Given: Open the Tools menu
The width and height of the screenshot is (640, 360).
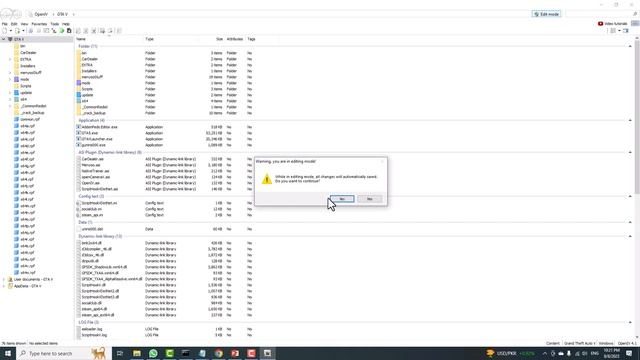Looking at the screenshot, I should tap(55, 24).
